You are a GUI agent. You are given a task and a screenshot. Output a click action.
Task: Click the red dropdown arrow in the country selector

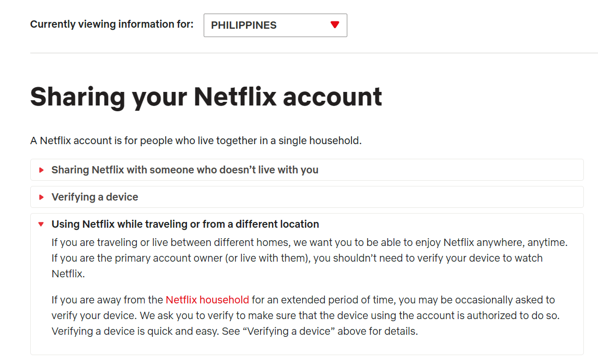pyautogui.click(x=335, y=25)
